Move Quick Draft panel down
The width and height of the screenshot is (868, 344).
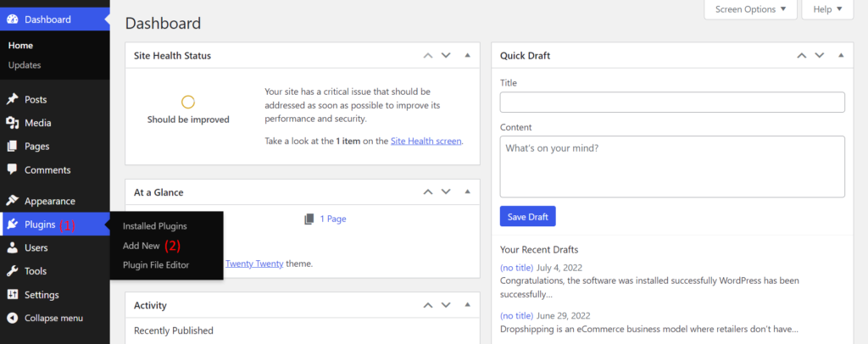[820, 55]
